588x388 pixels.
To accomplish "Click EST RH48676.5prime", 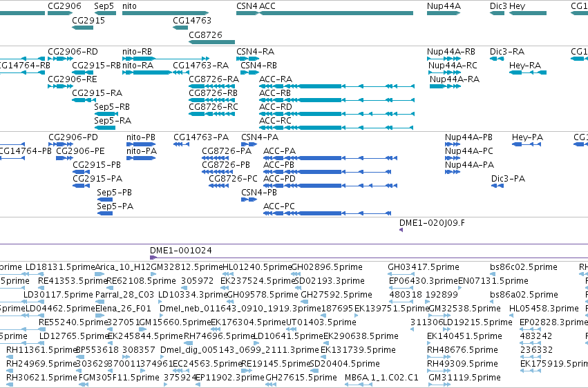I will pyautogui.click(x=462, y=349).
